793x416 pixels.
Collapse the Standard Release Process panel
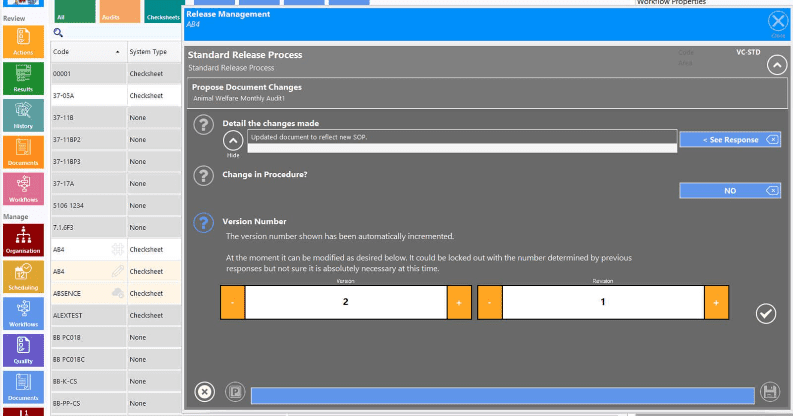tap(776, 66)
